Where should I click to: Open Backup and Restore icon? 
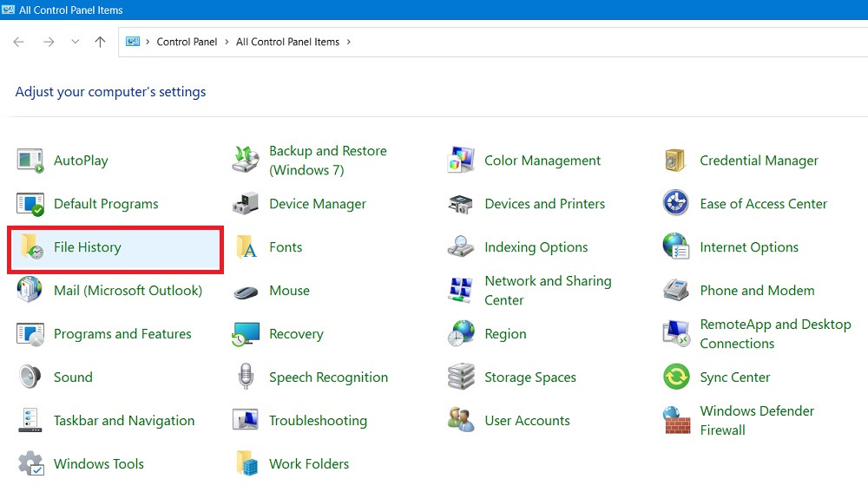click(246, 161)
